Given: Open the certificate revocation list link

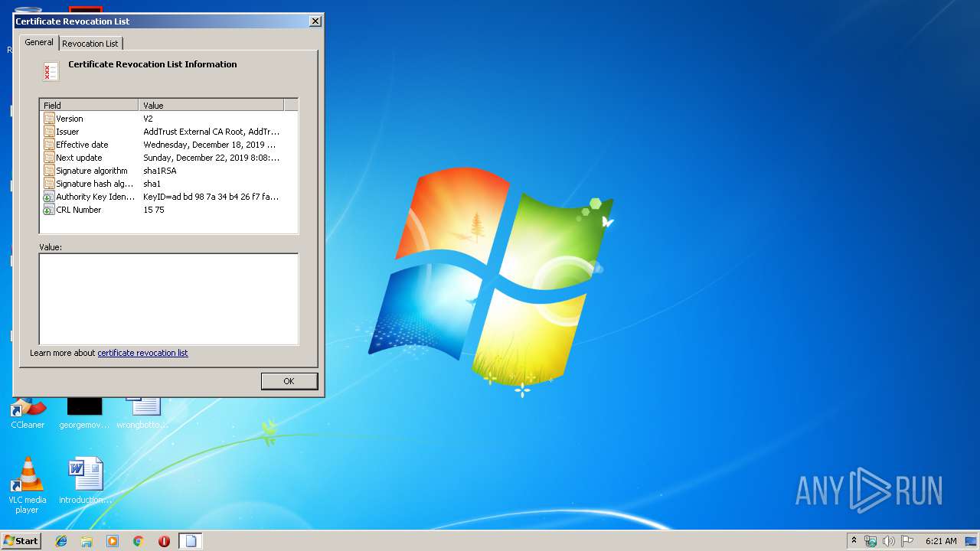Looking at the screenshot, I should (x=142, y=353).
